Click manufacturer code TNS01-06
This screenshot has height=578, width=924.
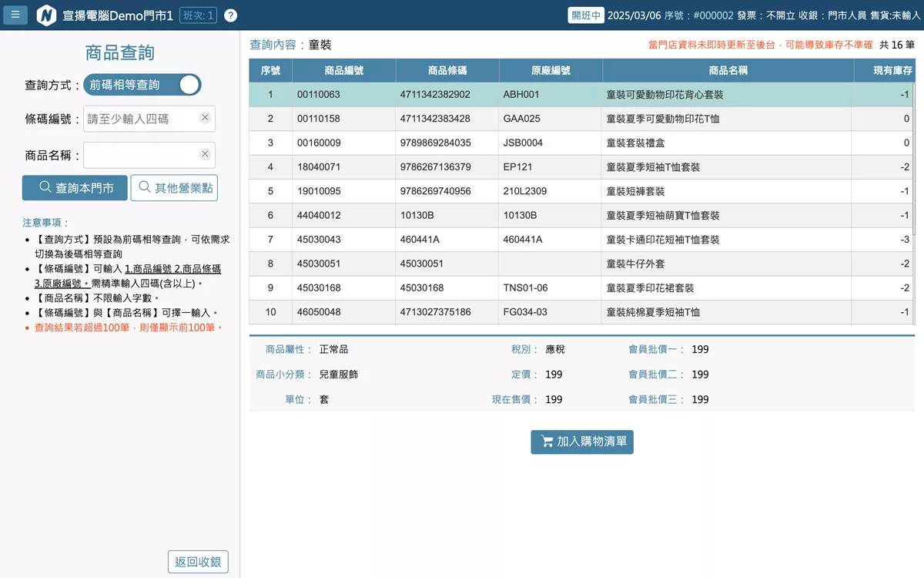526,288
